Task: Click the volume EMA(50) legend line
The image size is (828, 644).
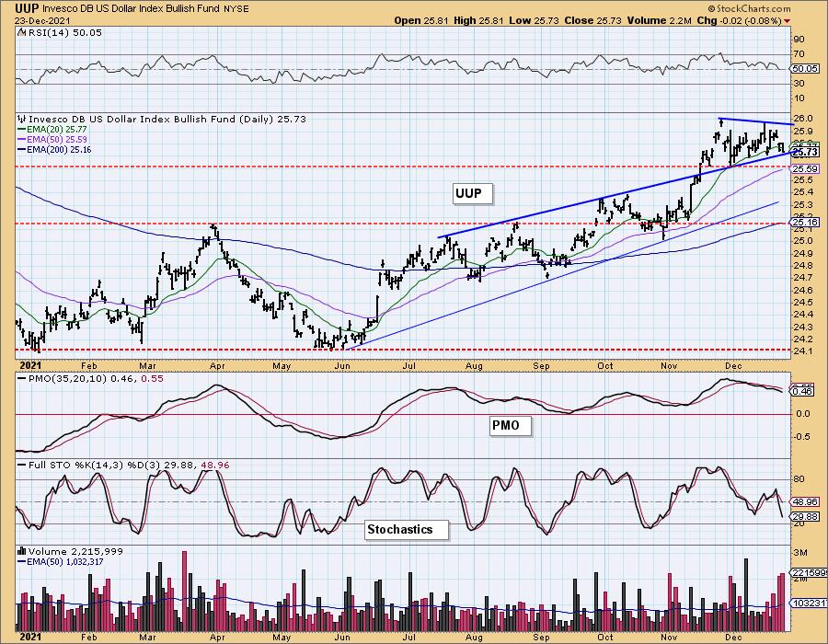Action: point(22,562)
